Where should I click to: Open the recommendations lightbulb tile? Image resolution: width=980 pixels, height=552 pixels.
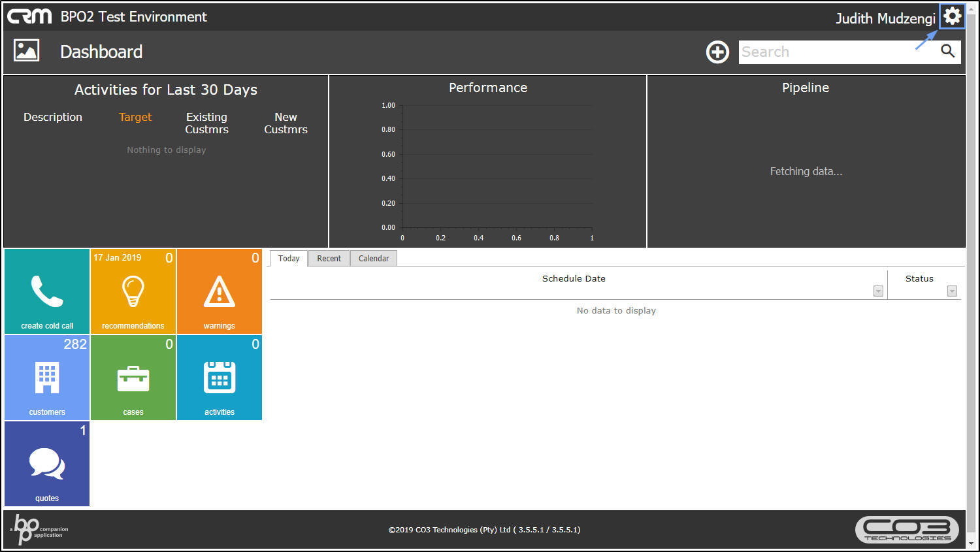click(133, 291)
